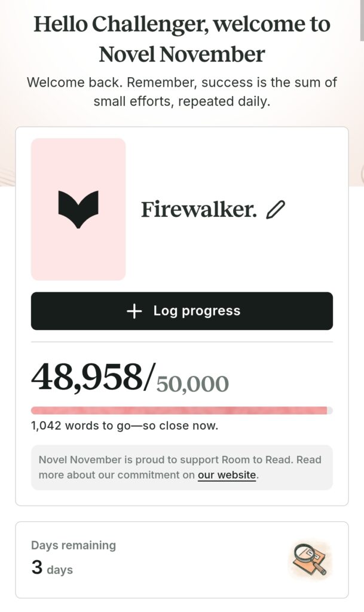Click the pencil edit icon beside Firewalker
The width and height of the screenshot is (364, 612).
[276, 210]
